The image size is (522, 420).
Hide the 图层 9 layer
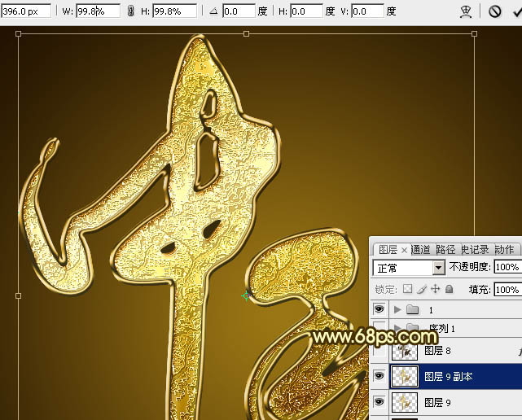point(379,402)
